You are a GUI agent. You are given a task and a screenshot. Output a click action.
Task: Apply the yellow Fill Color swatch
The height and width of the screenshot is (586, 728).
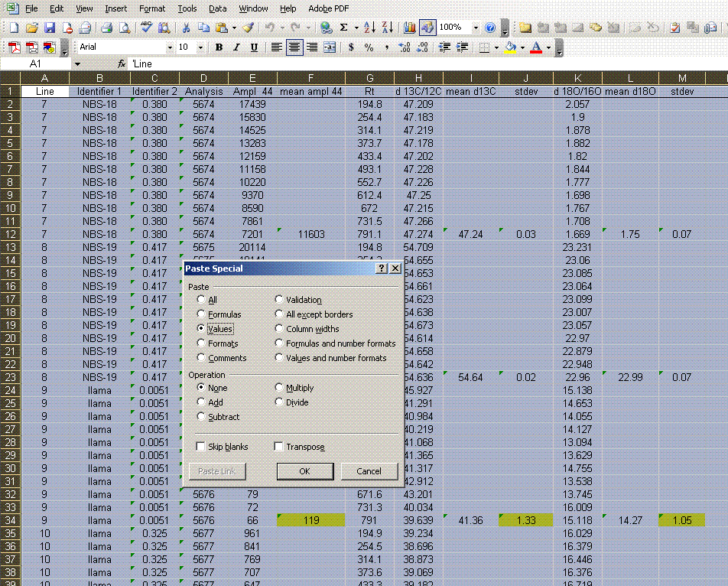(510, 47)
